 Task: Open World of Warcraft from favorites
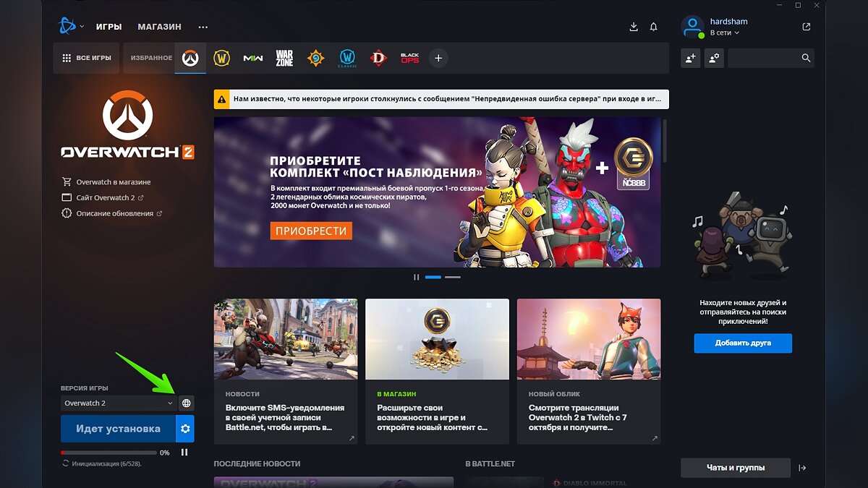[221, 59]
